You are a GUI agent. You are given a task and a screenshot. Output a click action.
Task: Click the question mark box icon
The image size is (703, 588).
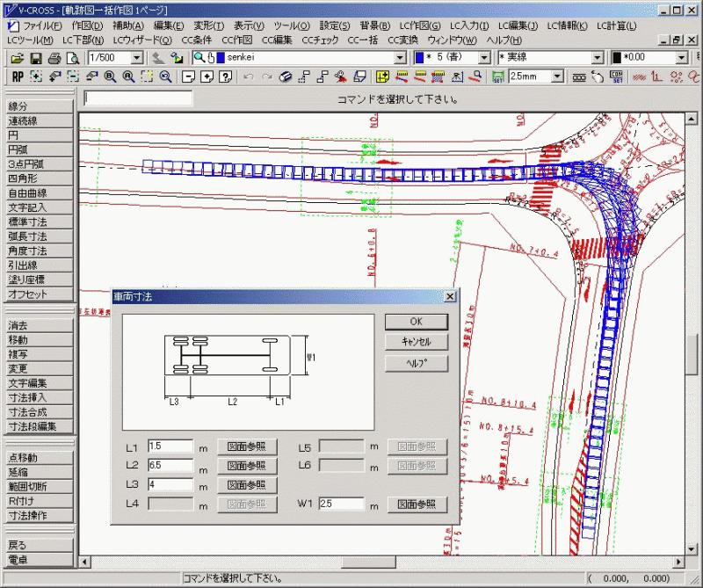[x=226, y=76]
